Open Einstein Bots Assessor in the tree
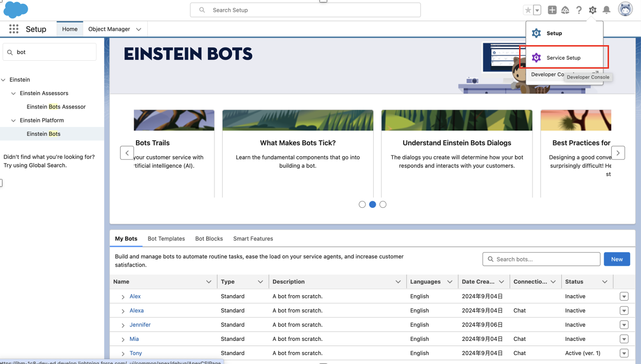Viewport: 641px width, 364px height. point(56,107)
